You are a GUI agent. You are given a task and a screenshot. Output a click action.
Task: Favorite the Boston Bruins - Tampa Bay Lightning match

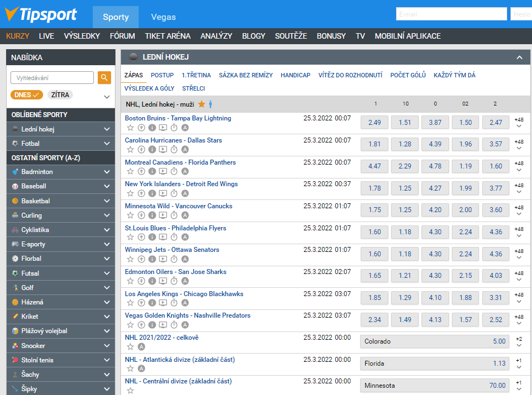pos(130,128)
